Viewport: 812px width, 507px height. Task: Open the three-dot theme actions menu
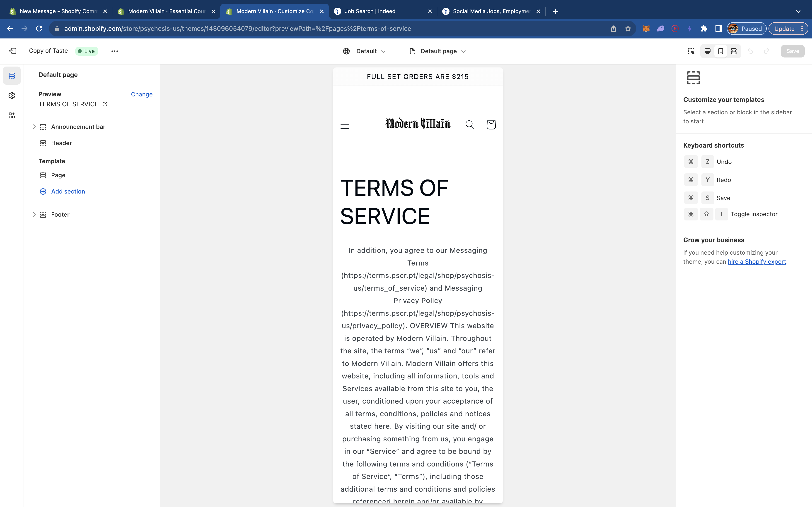click(114, 51)
